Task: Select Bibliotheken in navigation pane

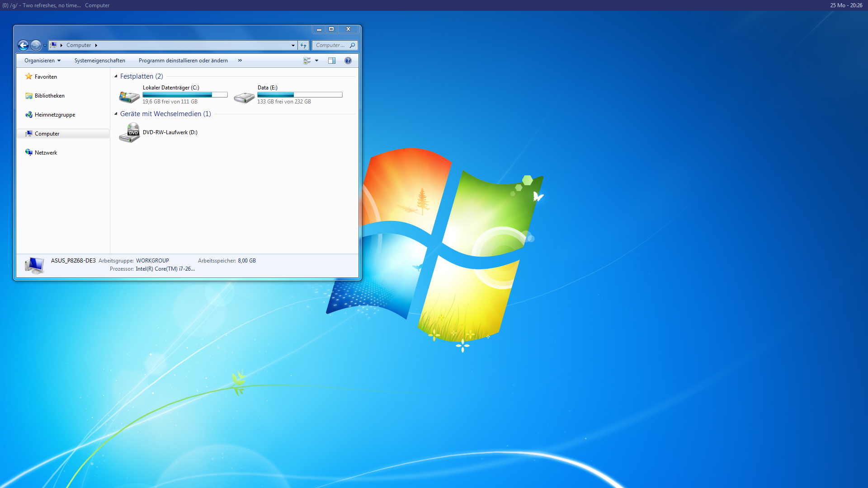Action: coord(50,96)
